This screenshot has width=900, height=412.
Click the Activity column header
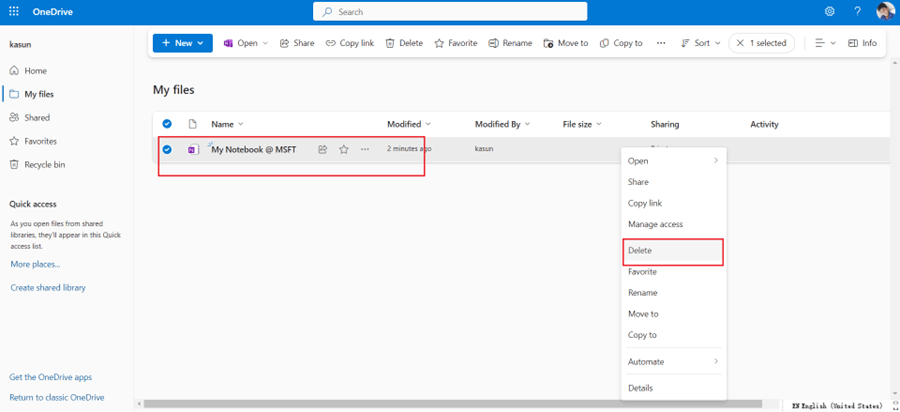click(x=765, y=124)
